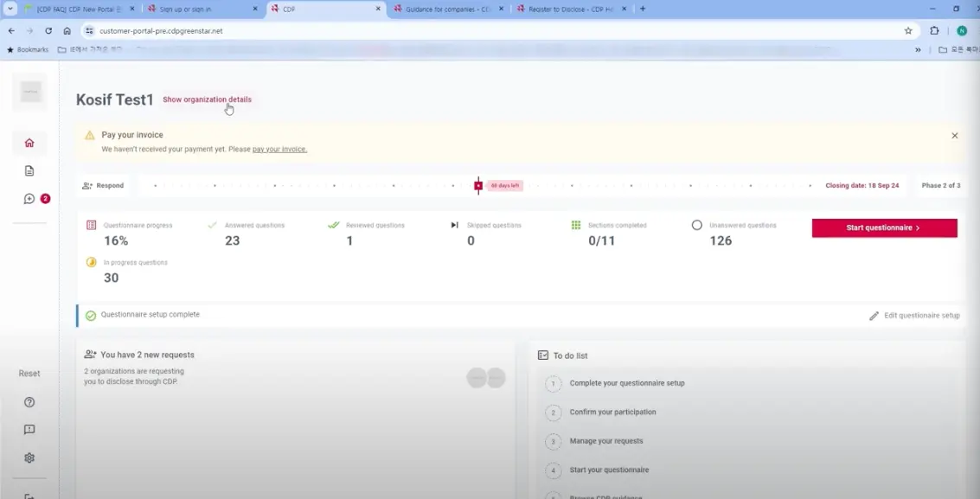Open the settings gear icon
This screenshot has width=980, height=499.
coord(29,458)
